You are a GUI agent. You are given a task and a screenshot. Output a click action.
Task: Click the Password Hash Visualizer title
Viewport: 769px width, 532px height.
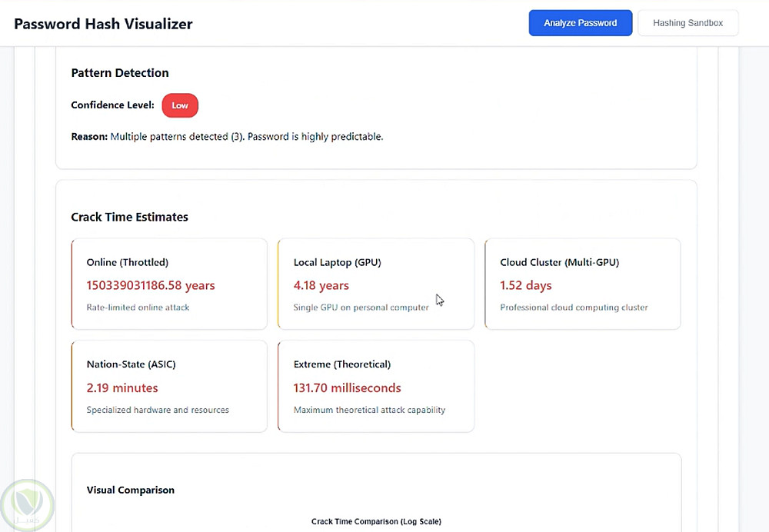click(103, 24)
